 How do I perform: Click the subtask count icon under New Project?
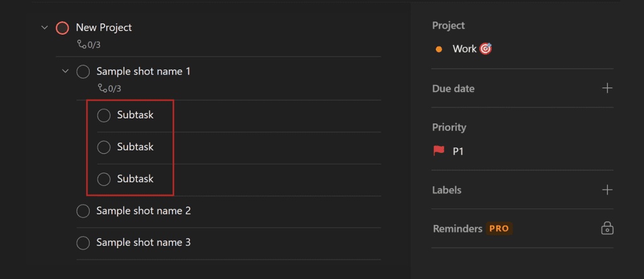(x=82, y=44)
